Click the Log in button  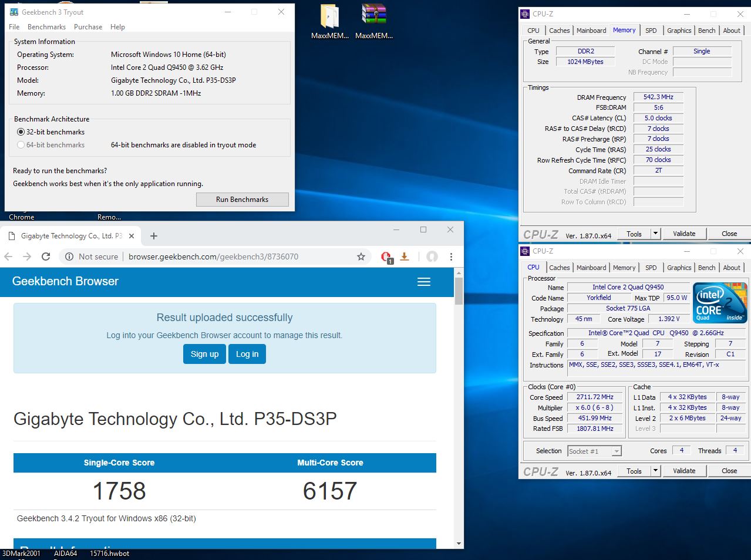point(247,354)
